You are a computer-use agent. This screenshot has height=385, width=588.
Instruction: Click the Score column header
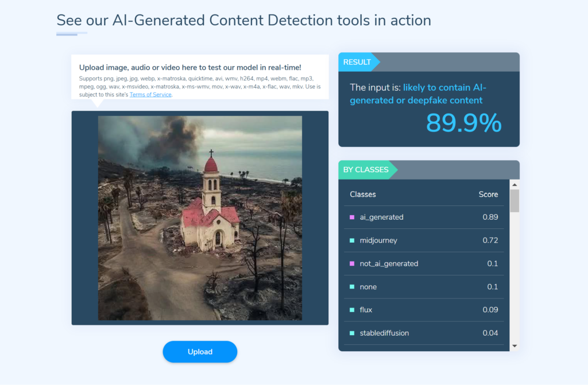488,194
